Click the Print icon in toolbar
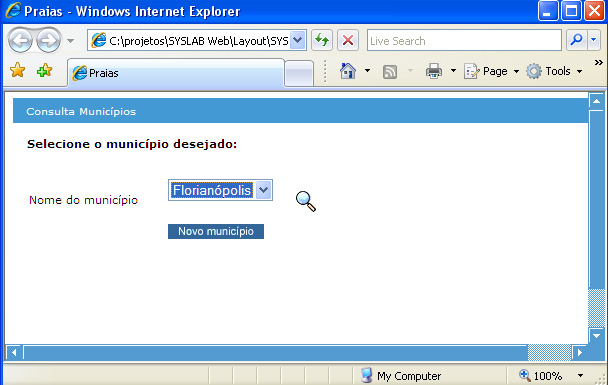The width and height of the screenshot is (608, 385). pos(434,71)
